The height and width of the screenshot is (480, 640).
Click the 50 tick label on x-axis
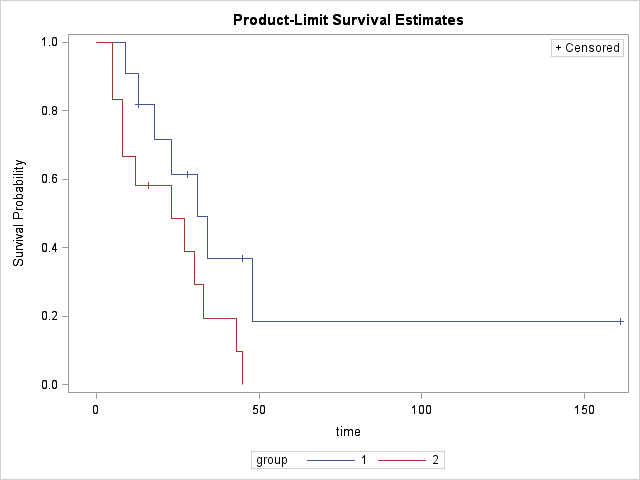click(258, 409)
